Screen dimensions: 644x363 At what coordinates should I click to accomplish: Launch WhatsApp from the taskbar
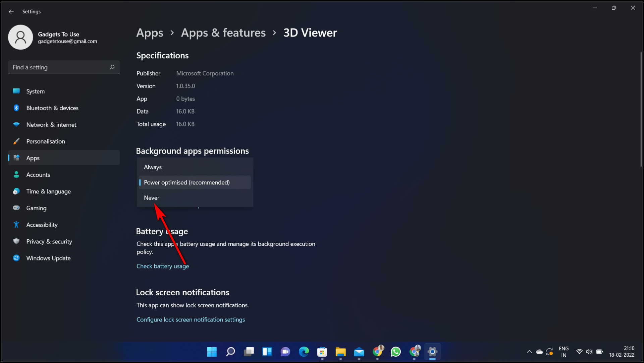point(395,352)
